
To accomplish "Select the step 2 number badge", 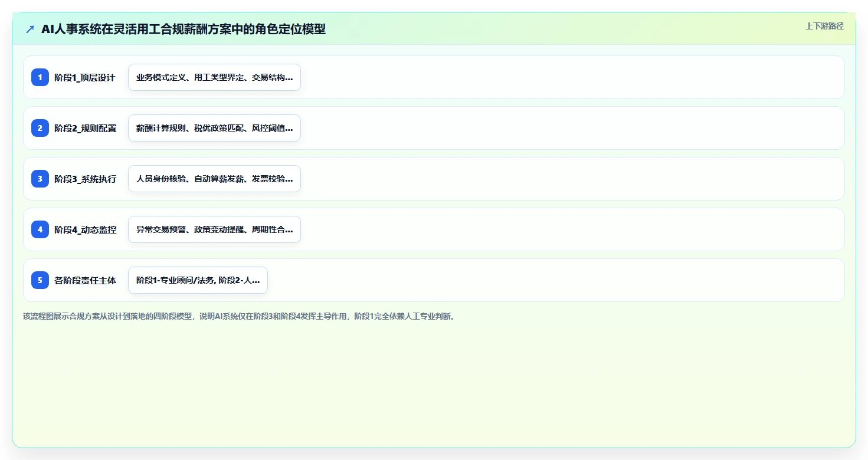I will [x=40, y=128].
